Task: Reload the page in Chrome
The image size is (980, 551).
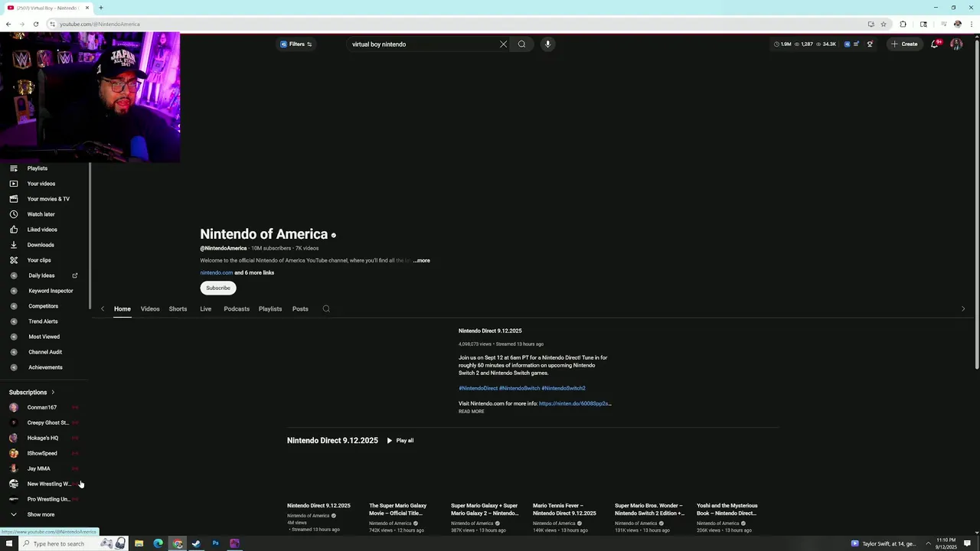Action: click(36, 24)
